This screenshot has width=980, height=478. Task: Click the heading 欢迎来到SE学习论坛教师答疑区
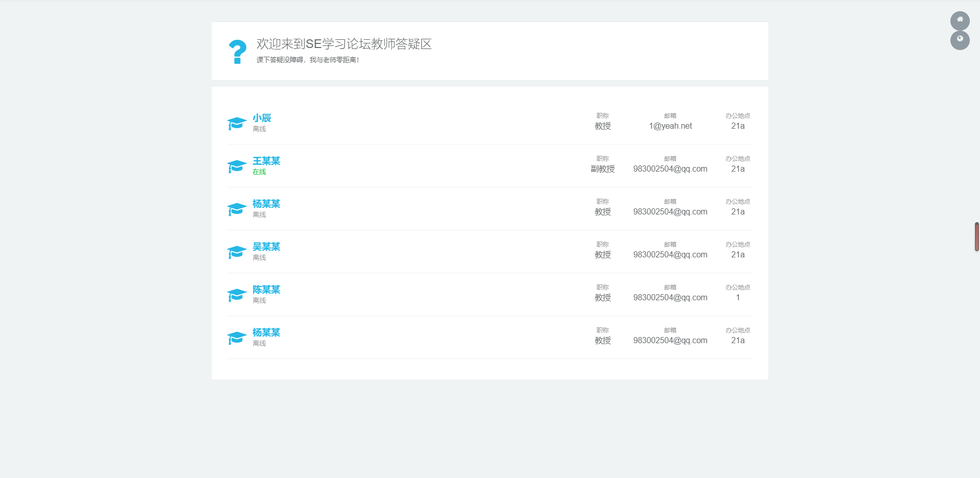[344, 44]
